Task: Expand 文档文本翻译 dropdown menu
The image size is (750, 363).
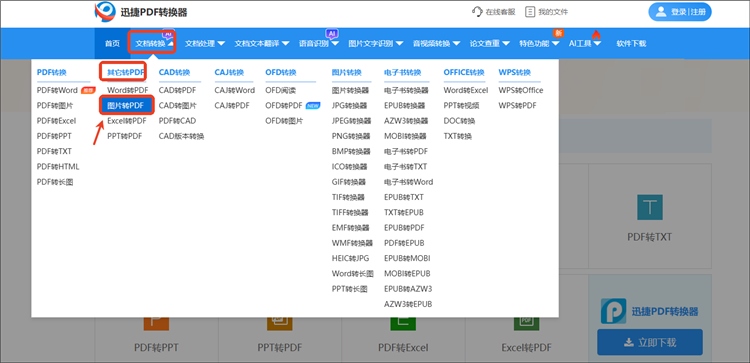Action: pyautogui.click(x=262, y=44)
